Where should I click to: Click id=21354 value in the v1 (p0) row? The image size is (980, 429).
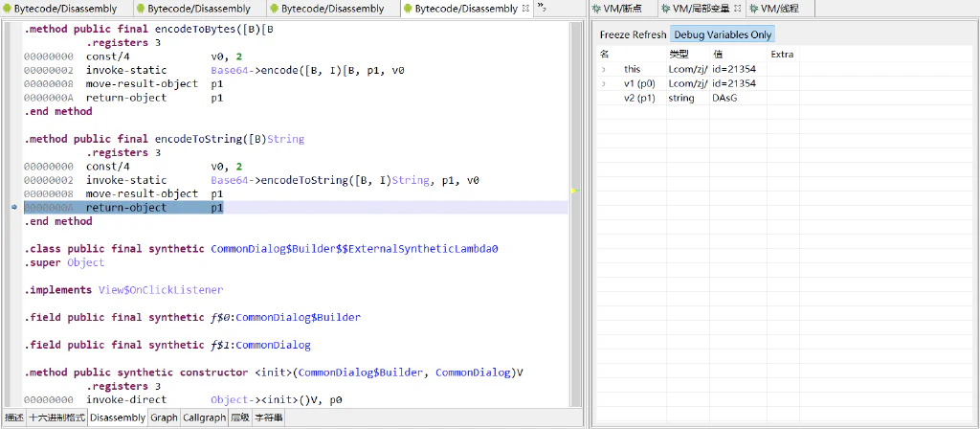click(x=734, y=84)
